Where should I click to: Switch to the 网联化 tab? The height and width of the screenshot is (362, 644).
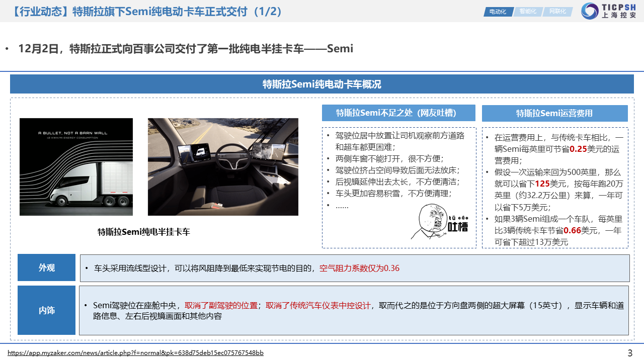point(557,12)
